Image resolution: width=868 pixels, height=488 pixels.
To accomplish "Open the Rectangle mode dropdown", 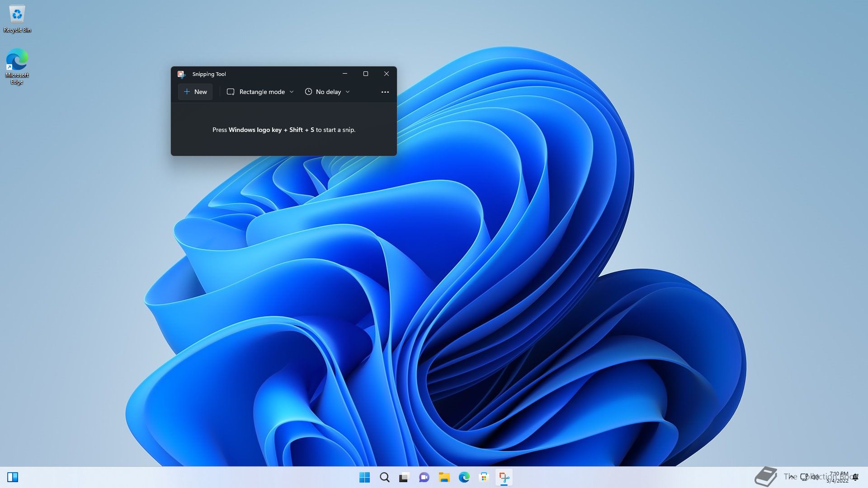I will point(260,92).
